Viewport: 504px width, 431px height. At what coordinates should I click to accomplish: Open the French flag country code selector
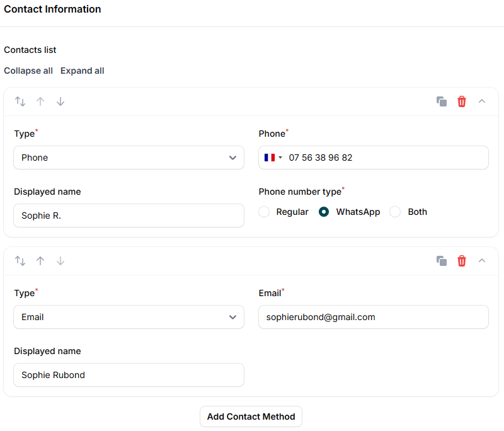[x=273, y=158]
